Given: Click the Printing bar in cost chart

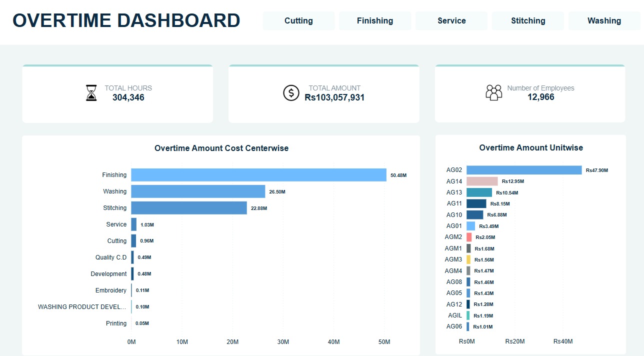Looking at the screenshot, I should 131,323.
